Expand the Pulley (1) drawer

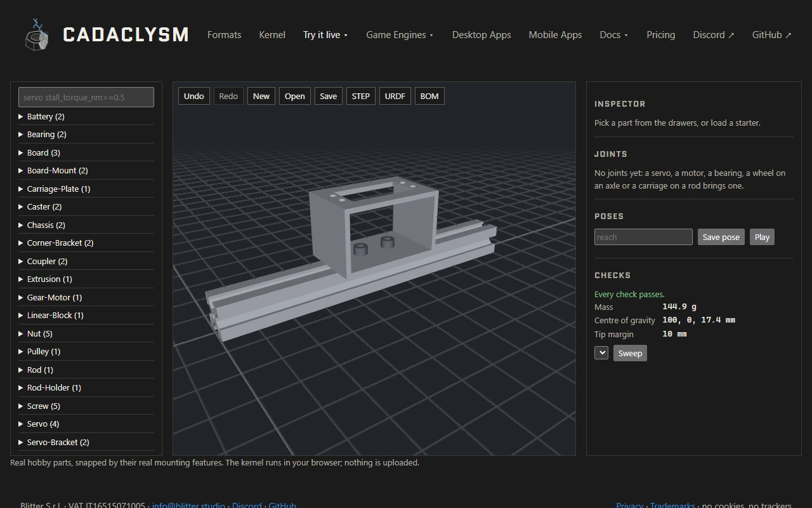pyautogui.click(x=86, y=352)
